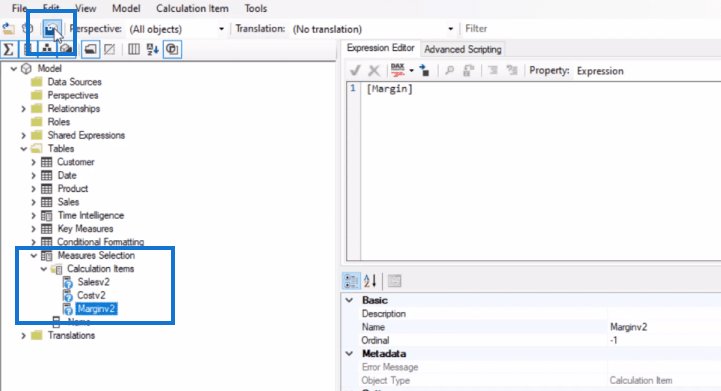The width and height of the screenshot is (721, 391).
Task: Switch to the Advanced Scripting tab
Action: point(463,49)
